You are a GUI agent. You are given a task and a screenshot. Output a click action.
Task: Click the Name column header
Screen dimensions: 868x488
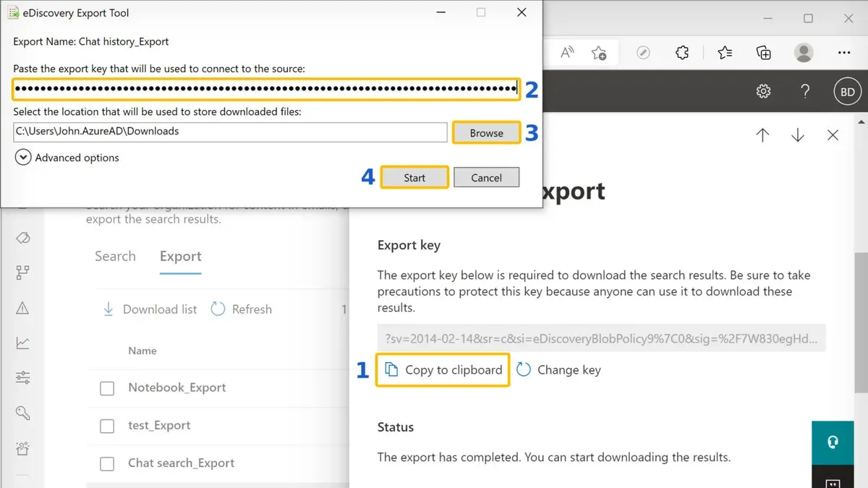[142, 351]
